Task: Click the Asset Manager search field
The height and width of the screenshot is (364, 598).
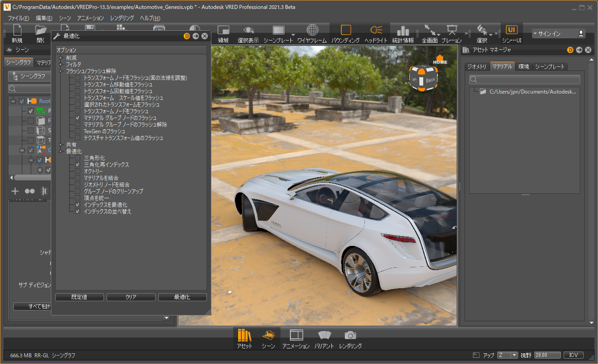Action: click(x=524, y=79)
